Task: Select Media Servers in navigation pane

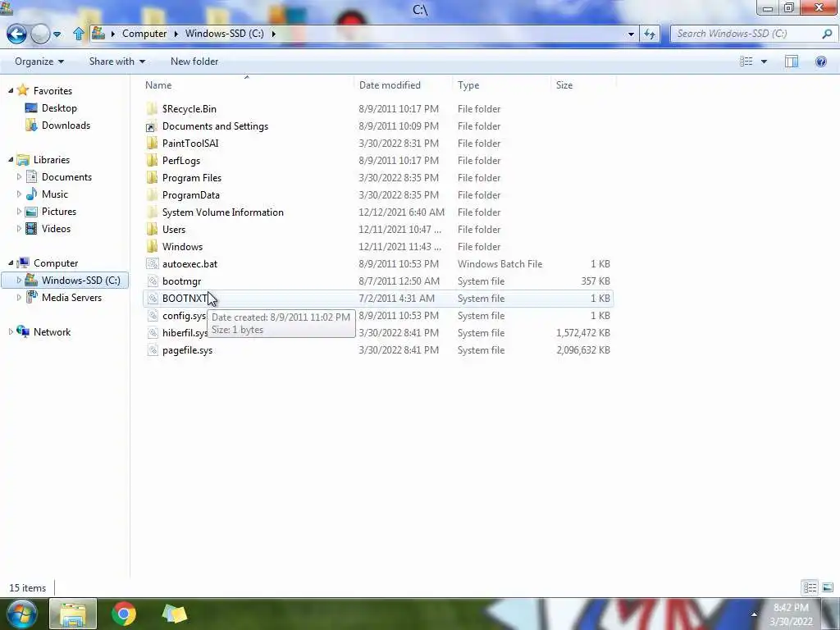Action: coord(71,297)
